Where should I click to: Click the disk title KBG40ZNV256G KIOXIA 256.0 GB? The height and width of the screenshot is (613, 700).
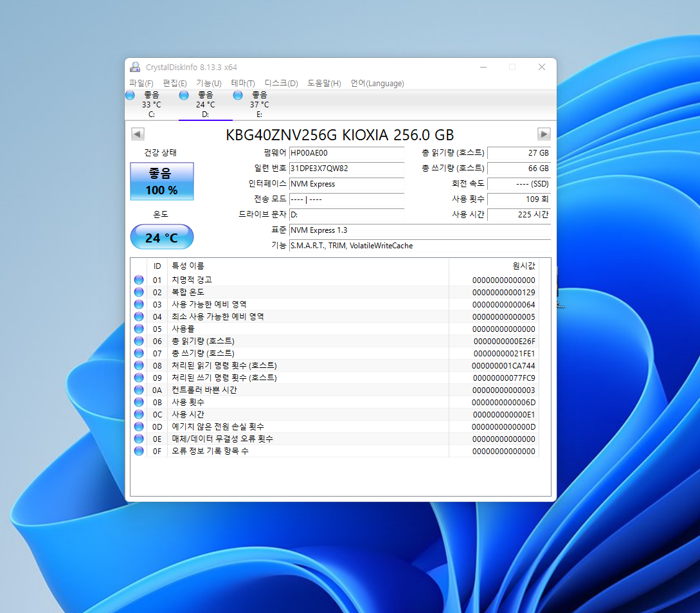click(x=340, y=135)
